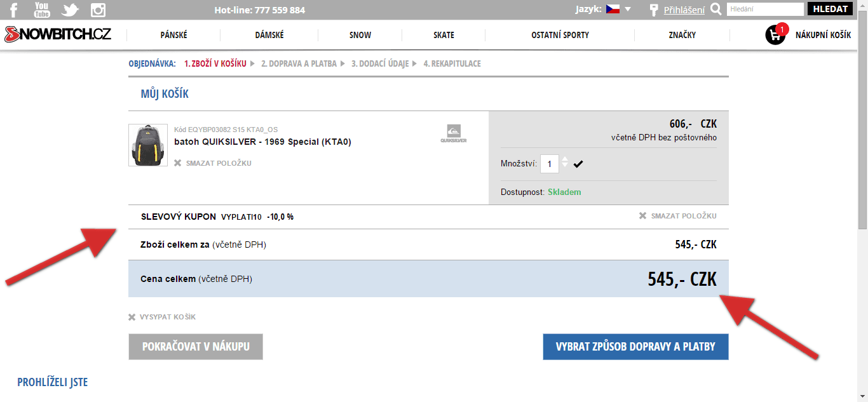Click the Množství quantity field
868x402 pixels.
point(550,164)
